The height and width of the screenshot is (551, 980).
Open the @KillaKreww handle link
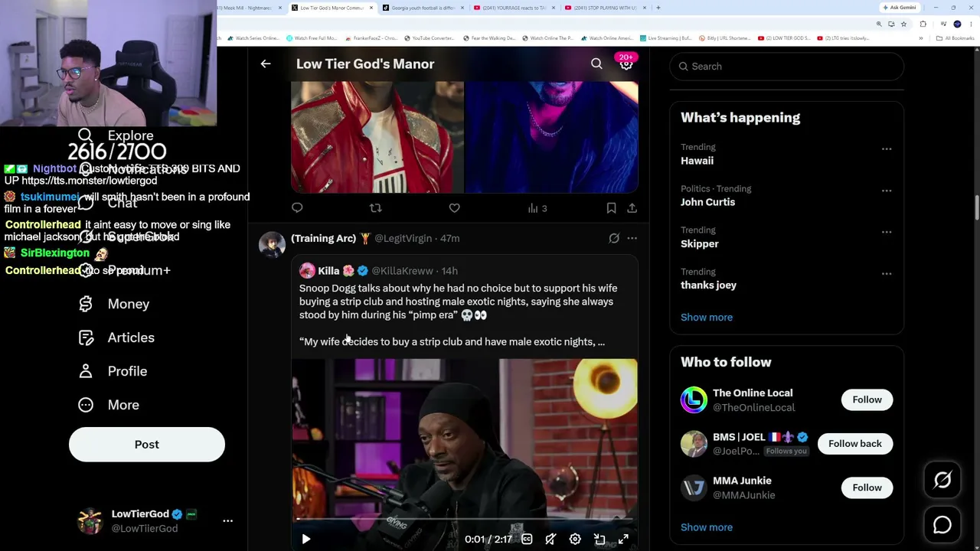coord(402,271)
